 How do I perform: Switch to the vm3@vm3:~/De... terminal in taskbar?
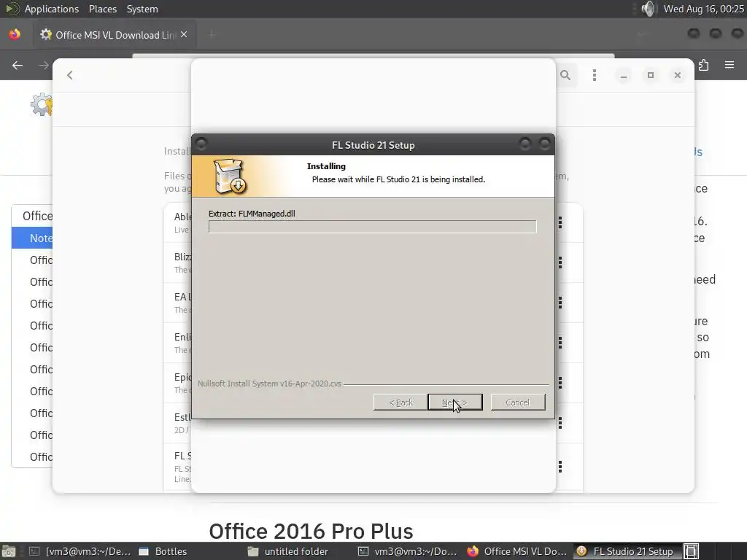[80, 551]
